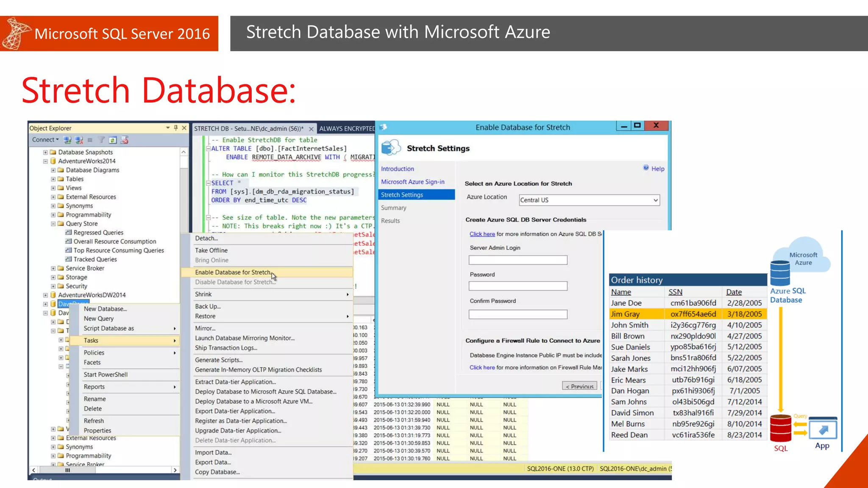Close the Object Explorer panel
The image size is (868, 488).
(x=184, y=128)
